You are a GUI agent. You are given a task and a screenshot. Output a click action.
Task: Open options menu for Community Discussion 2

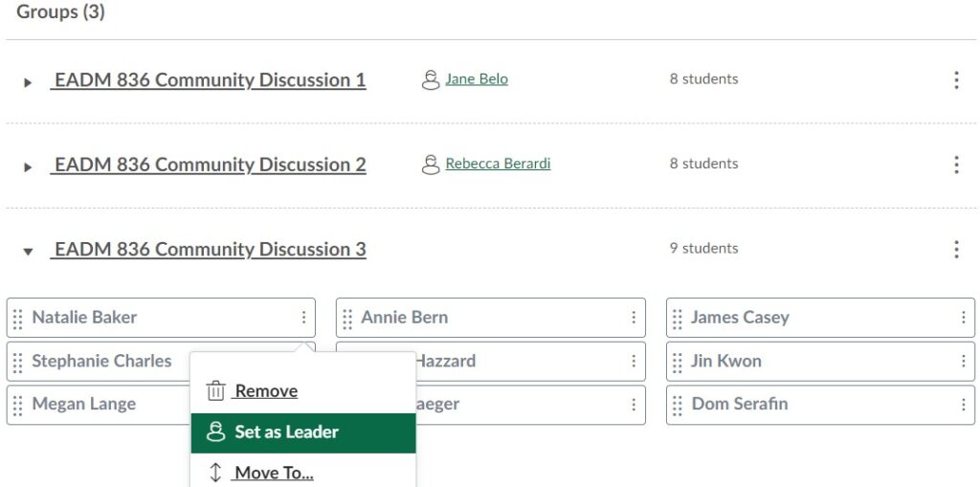(x=956, y=165)
